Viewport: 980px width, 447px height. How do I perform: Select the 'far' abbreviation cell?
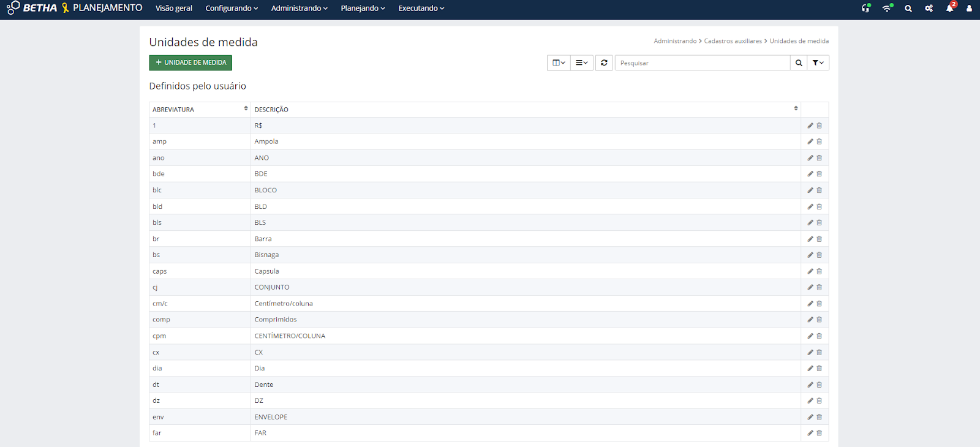[x=200, y=433]
